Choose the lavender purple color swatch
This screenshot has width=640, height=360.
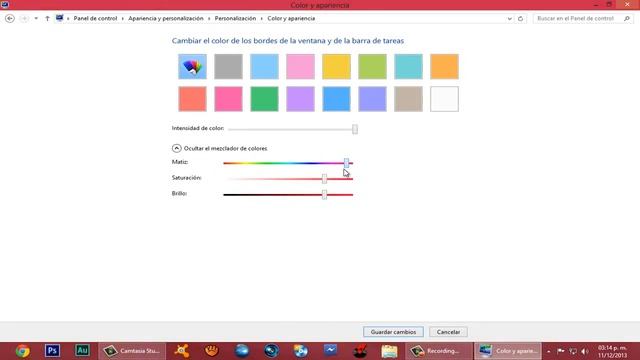tap(300, 99)
